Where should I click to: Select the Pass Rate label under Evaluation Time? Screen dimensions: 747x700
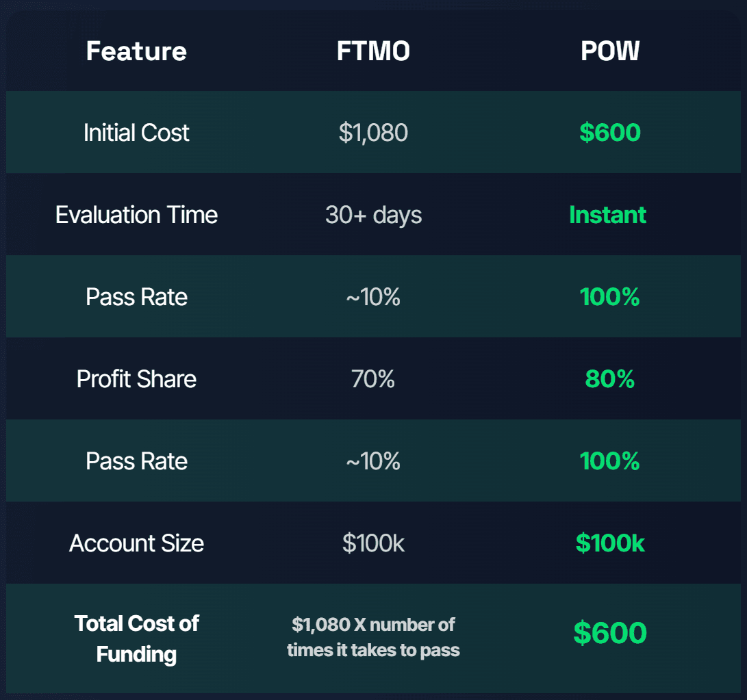coord(136,297)
